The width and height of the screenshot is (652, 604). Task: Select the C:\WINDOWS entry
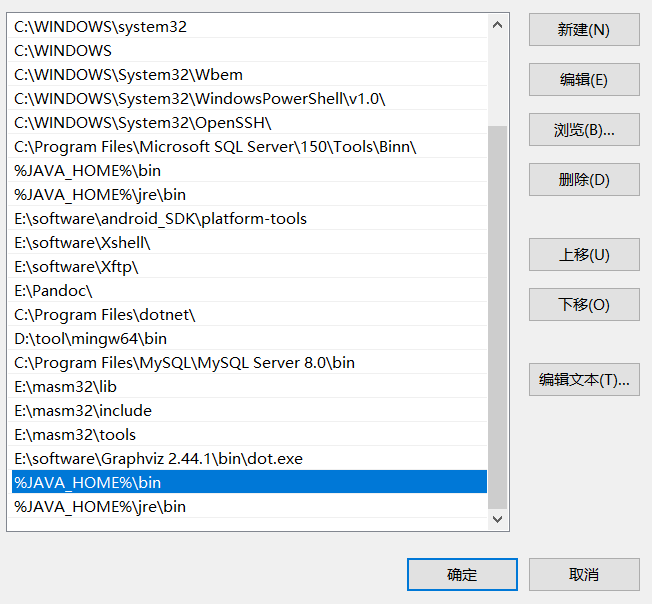pos(249,51)
